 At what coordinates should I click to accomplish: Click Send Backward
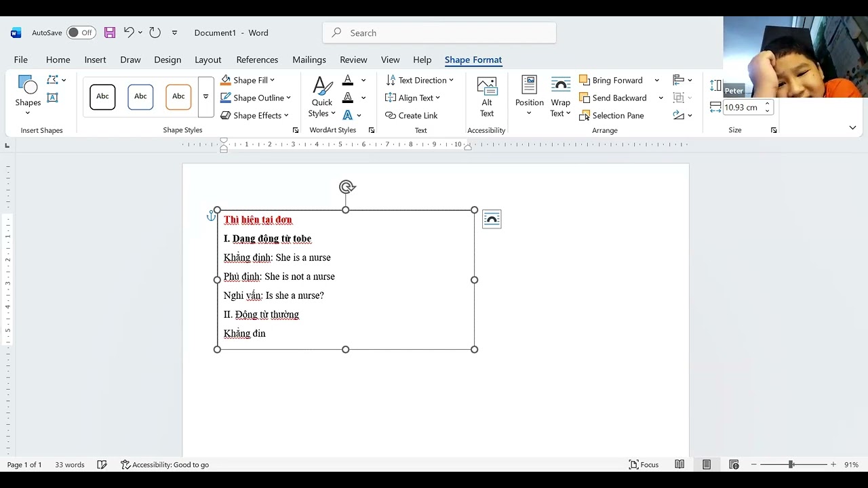(613, 98)
